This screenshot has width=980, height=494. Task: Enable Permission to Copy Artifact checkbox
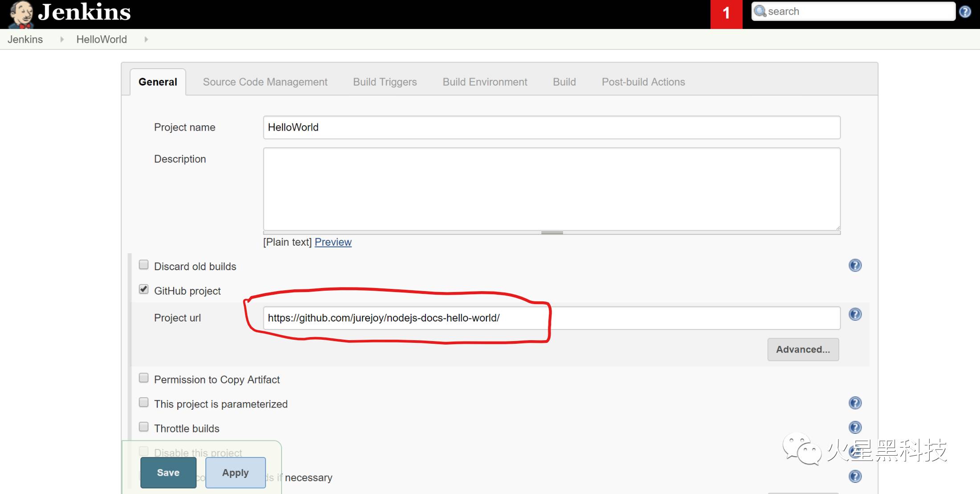[143, 378]
